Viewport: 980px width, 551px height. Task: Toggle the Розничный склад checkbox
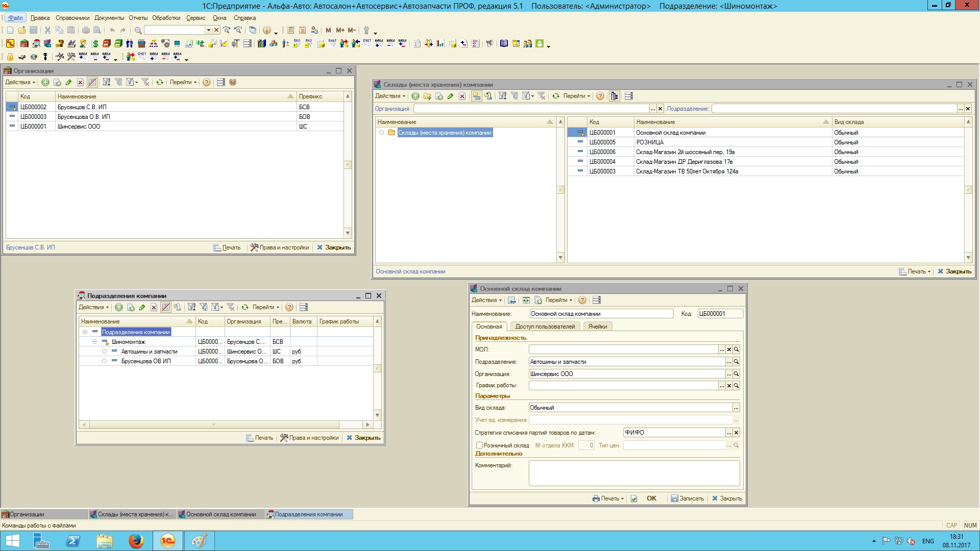(x=479, y=445)
